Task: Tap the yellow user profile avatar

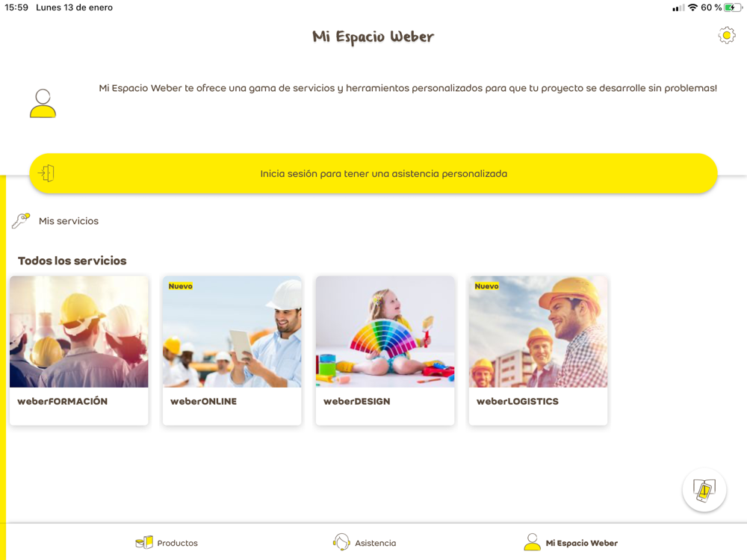Action: pos(43,103)
